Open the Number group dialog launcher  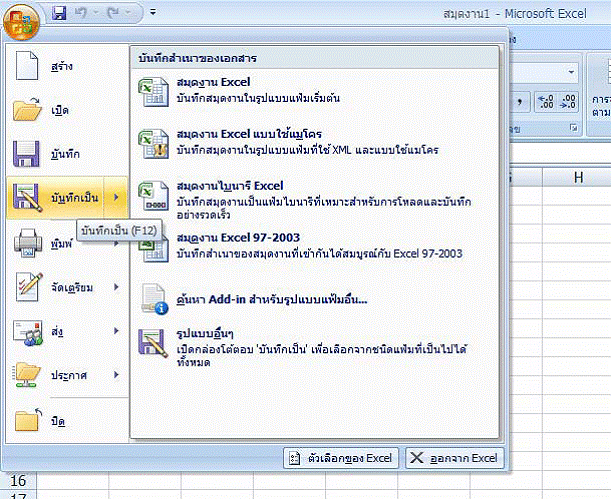[x=574, y=128]
